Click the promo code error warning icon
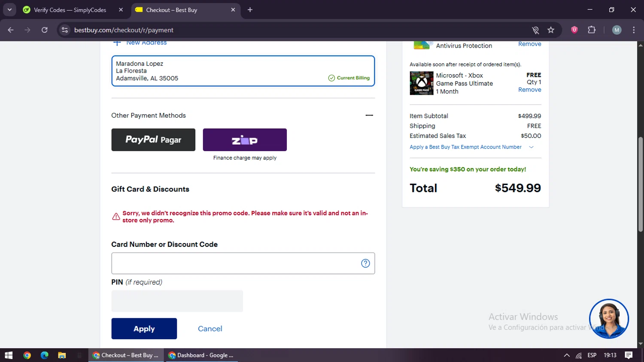The width and height of the screenshot is (644, 362). click(x=116, y=216)
